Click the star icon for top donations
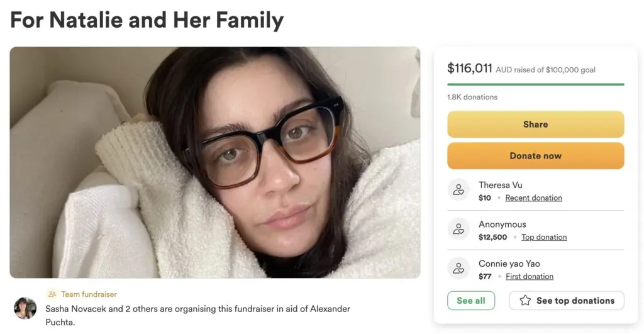 click(x=525, y=301)
